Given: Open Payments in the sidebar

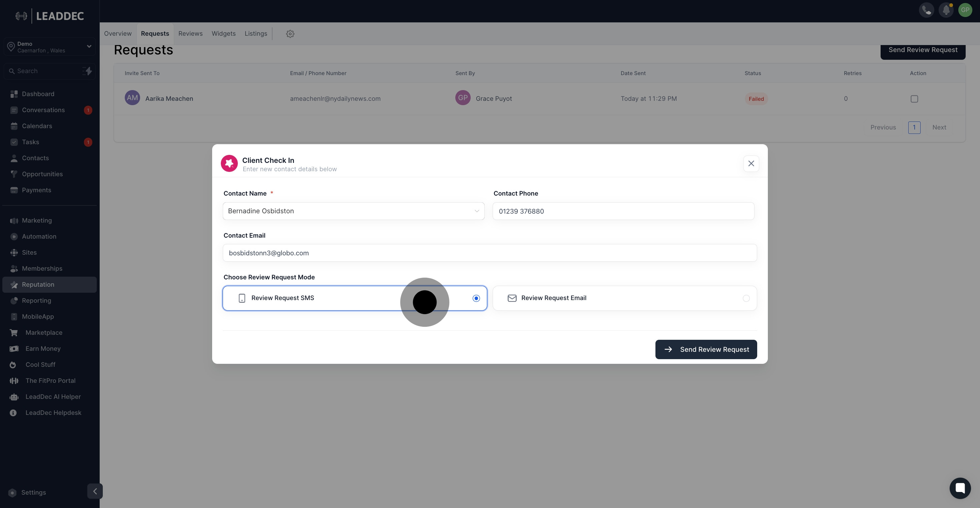Looking at the screenshot, I should (x=49, y=190).
